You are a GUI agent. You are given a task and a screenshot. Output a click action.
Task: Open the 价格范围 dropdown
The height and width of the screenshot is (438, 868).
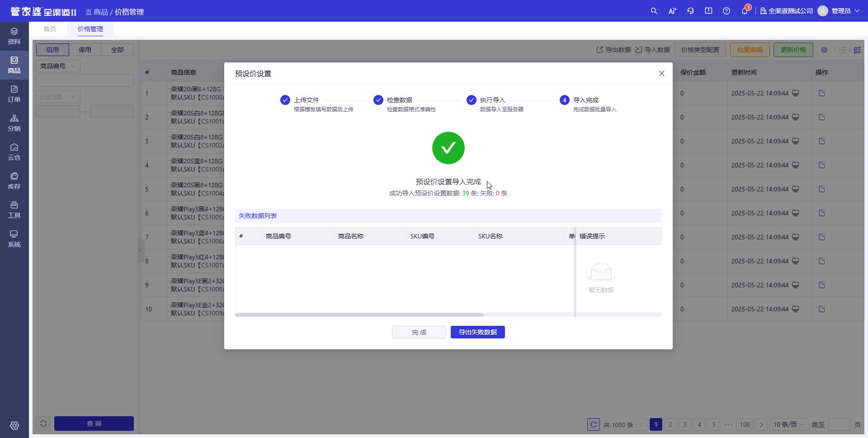(58, 97)
